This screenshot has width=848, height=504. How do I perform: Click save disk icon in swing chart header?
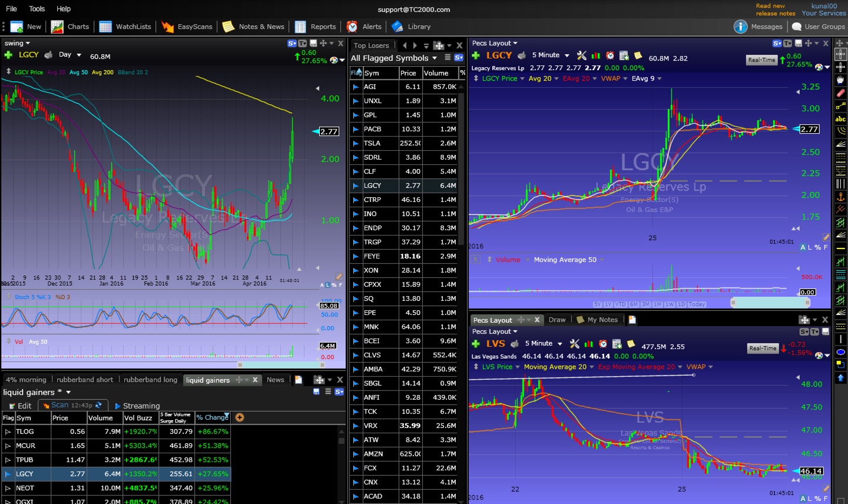pos(313,44)
